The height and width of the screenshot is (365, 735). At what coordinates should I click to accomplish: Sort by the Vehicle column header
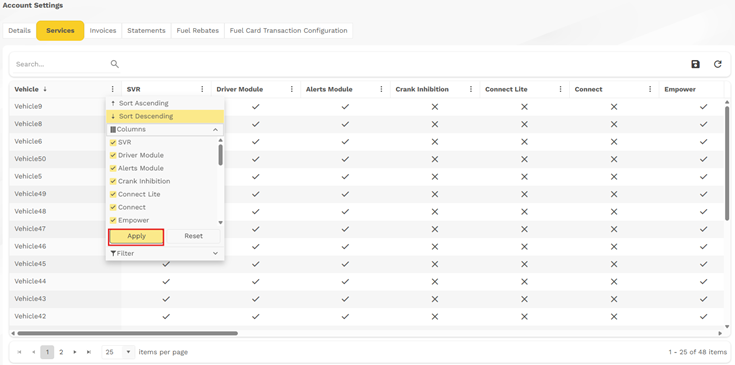click(x=26, y=89)
